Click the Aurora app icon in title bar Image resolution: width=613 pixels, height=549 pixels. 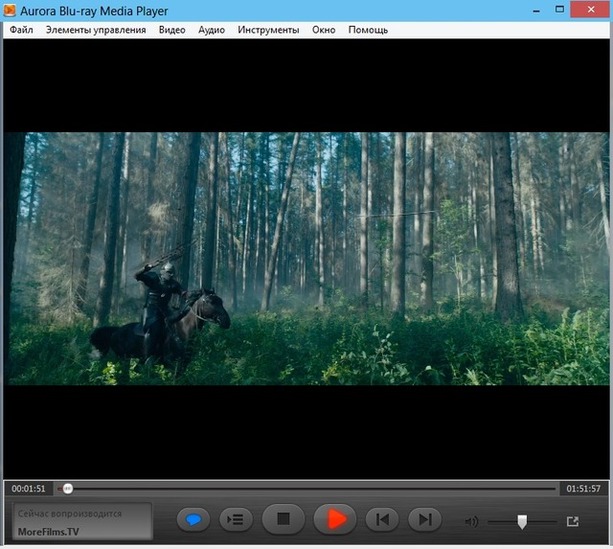pos(12,10)
